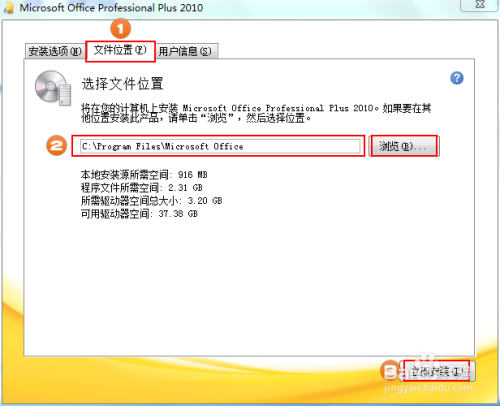This screenshot has height=406, width=500.
Task: Click the 可用驱动器空间 37.38 GB line
Action: pyautogui.click(x=139, y=214)
